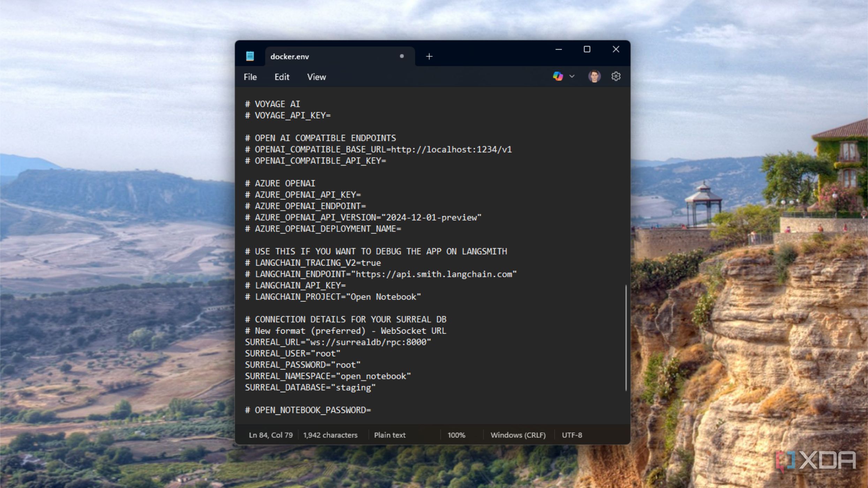Click Ln 84, Col 79 status indicator
This screenshot has height=488, width=868.
point(271,435)
